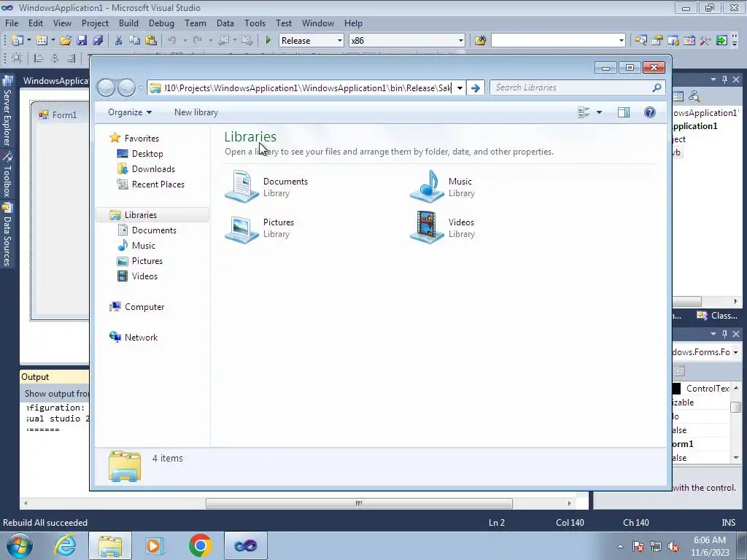The height and width of the screenshot is (560, 747).
Task: Open the Organize dropdown menu
Action: pos(130,112)
